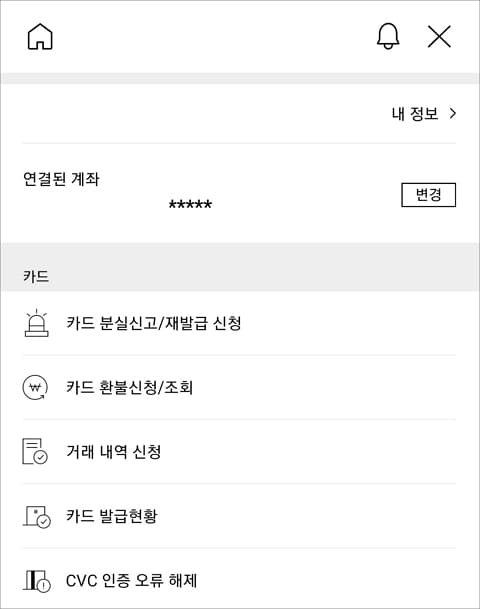Click the CVC error warning icon
The height and width of the screenshot is (609, 480).
[37, 581]
